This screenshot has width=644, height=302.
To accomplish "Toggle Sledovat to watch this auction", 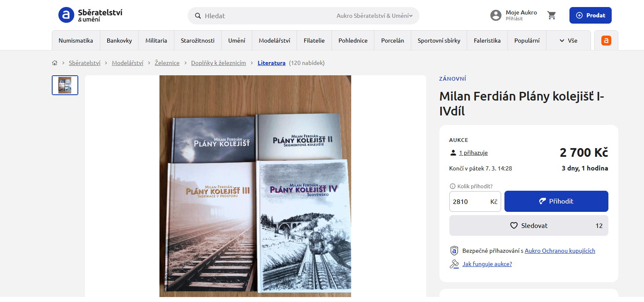I will (528, 225).
